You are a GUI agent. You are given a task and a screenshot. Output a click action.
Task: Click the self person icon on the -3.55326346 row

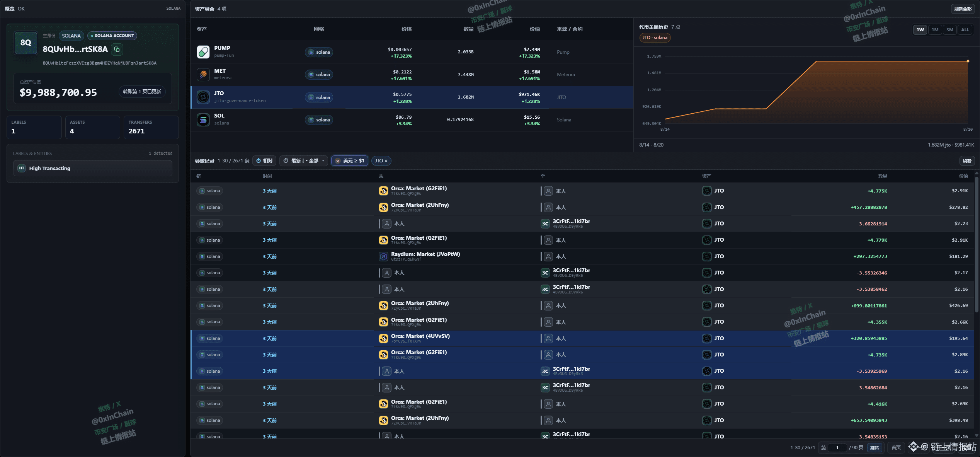pyautogui.click(x=386, y=273)
